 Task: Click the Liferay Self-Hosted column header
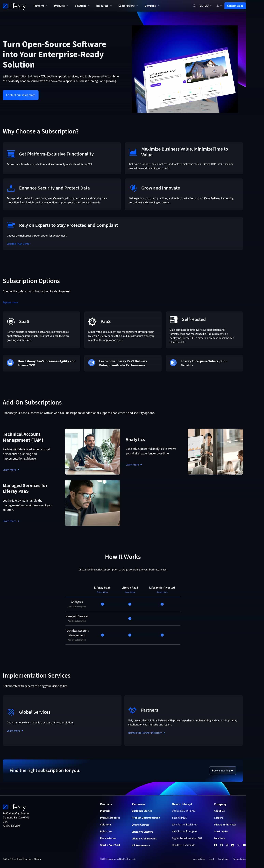click(x=162, y=588)
